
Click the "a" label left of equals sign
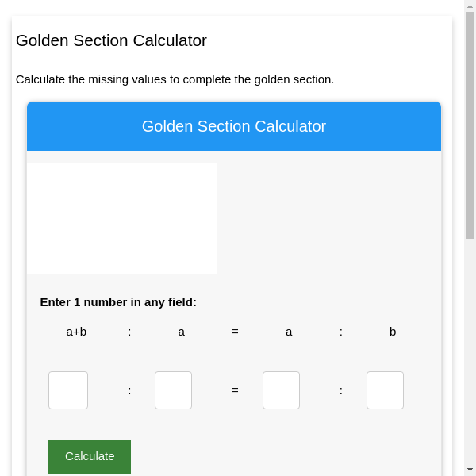(x=181, y=332)
